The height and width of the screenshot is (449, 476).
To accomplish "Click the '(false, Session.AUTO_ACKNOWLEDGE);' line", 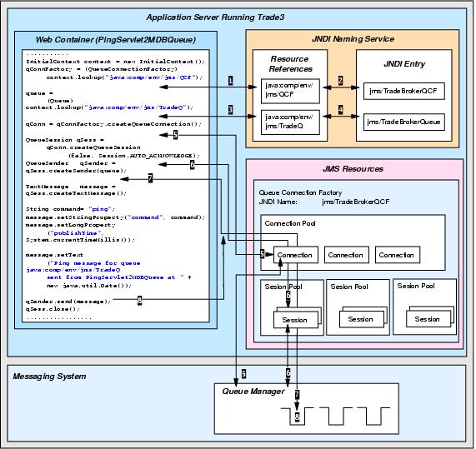I will click(134, 156).
